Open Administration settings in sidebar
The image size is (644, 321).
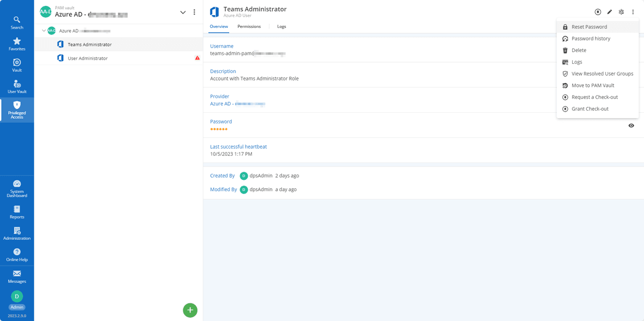click(x=17, y=234)
